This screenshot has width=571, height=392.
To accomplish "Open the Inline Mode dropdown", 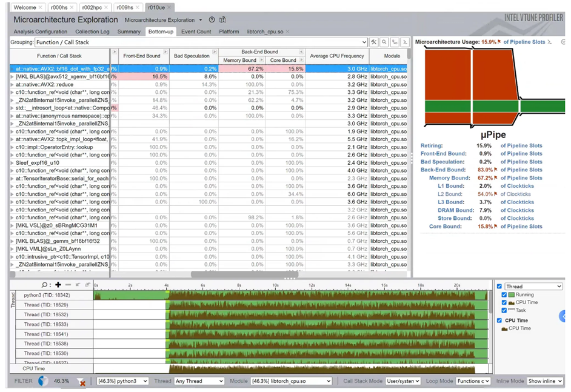I will pyautogui.click(x=545, y=381).
